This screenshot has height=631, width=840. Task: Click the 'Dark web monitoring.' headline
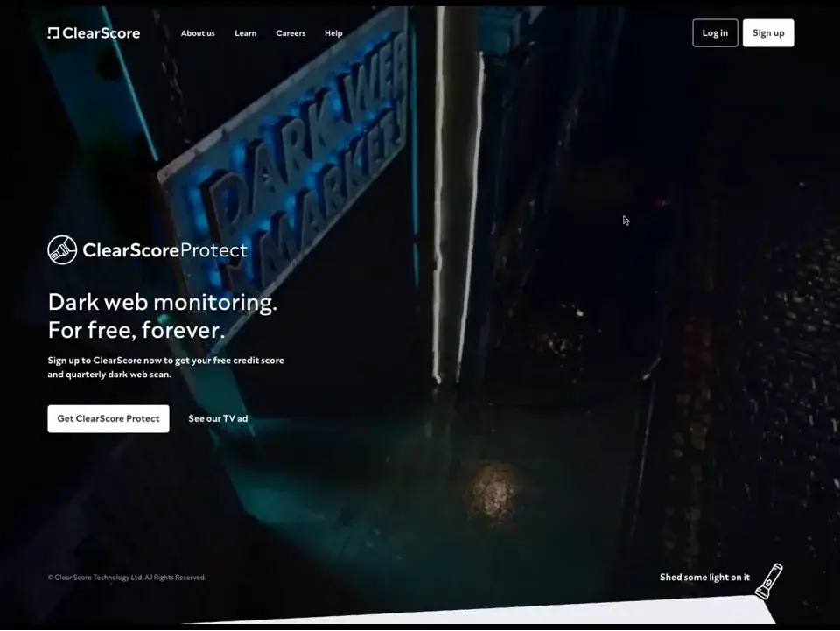click(162, 303)
